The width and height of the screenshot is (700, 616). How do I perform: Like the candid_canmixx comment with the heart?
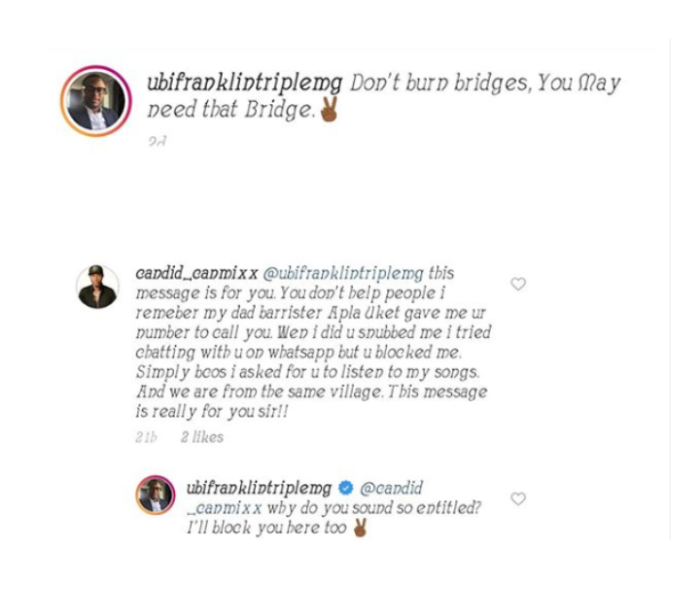(x=518, y=284)
